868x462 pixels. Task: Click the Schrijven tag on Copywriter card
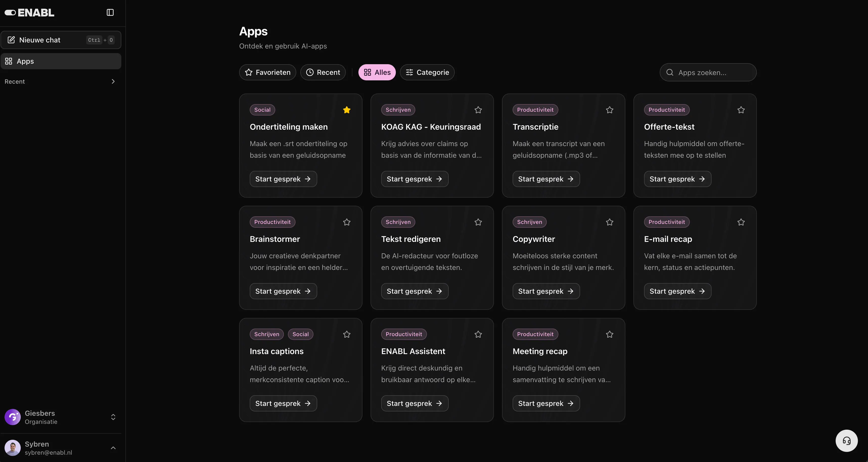(x=529, y=222)
